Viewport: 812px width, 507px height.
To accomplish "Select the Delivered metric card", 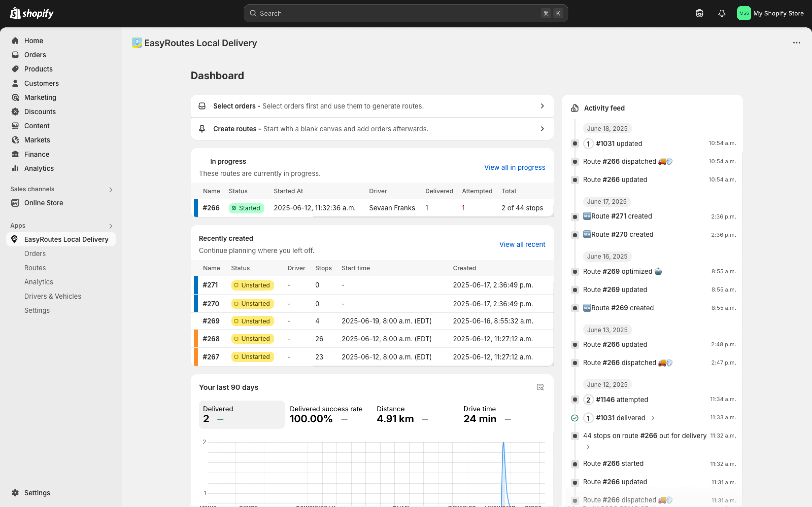I will pos(241,414).
